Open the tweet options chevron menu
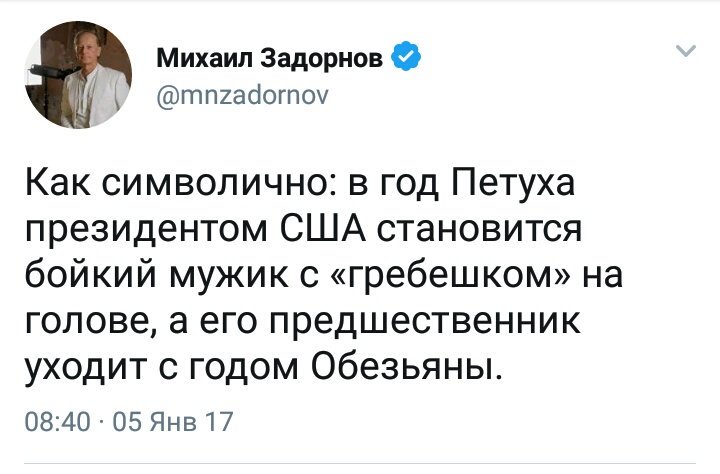 [686, 51]
